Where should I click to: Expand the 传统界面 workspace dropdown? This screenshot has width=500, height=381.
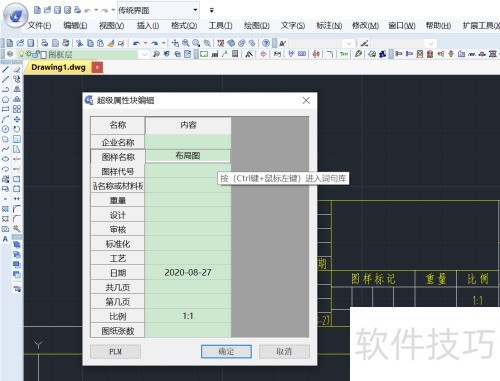click(195, 10)
